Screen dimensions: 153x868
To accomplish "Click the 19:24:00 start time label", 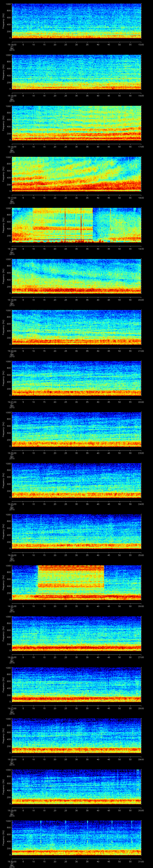I will click(12, 555).
